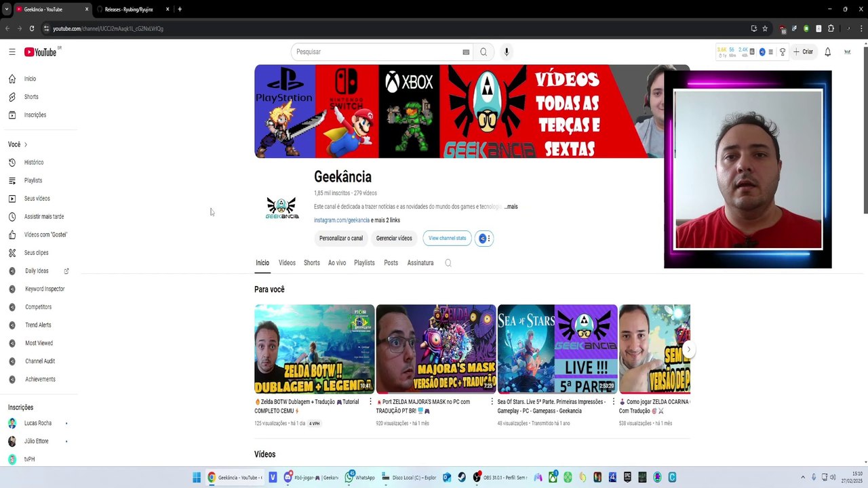
Task: Click View channel stats button
Action: 448,239
